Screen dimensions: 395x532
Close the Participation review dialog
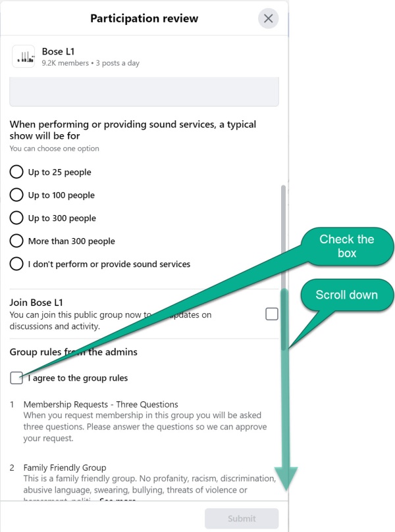point(268,18)
